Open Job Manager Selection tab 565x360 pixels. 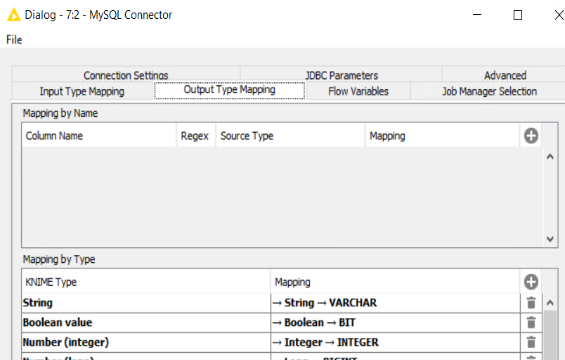click(x=489, y=91)
